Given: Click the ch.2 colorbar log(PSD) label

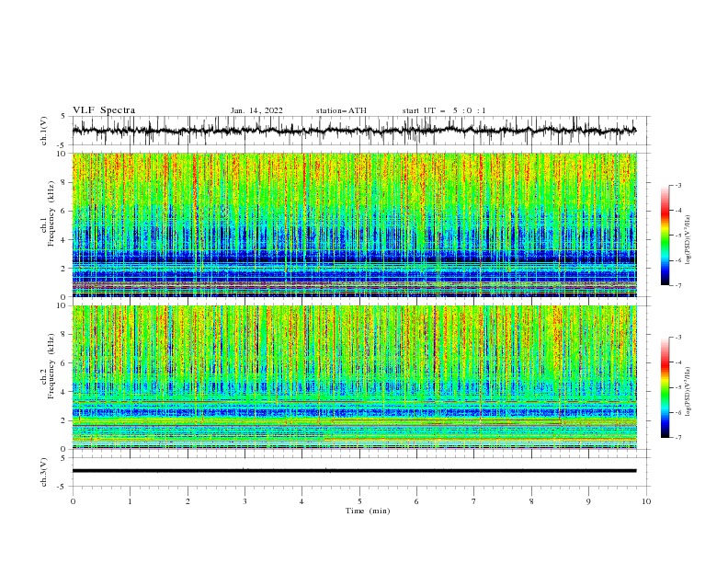Looking at the screenshot, I should (688, 391).
